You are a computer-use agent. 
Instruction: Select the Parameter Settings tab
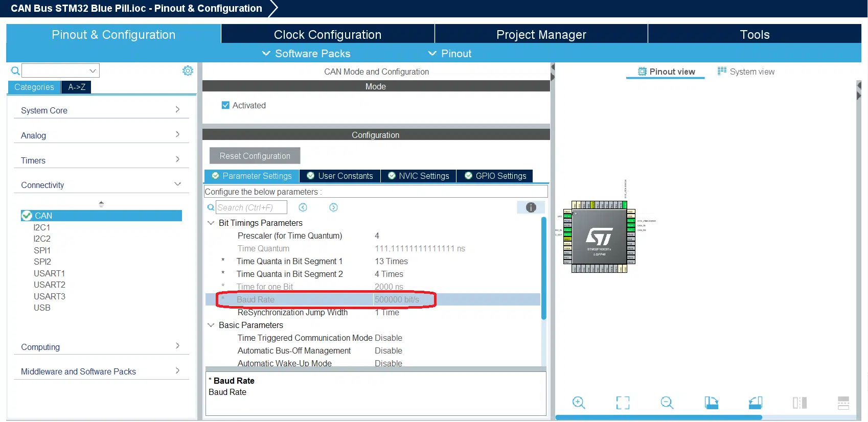252,176
